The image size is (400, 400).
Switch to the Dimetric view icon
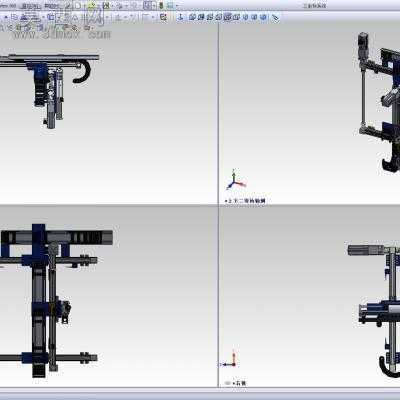[263, 17]
